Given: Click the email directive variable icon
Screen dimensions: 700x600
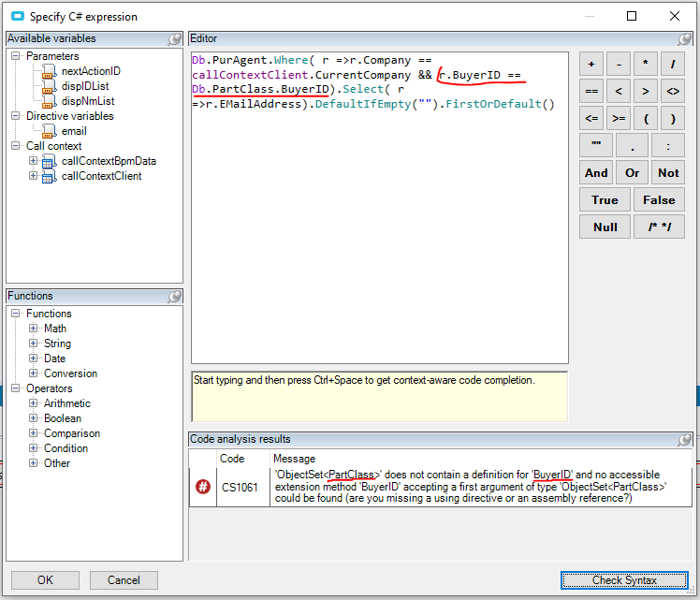Looking at the screenshot, I should 49,131.
